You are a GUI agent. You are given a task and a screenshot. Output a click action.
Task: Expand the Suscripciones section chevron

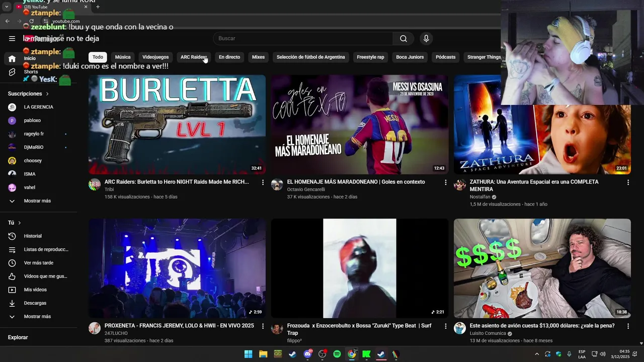pyautogui.click(x=47, y=94)
